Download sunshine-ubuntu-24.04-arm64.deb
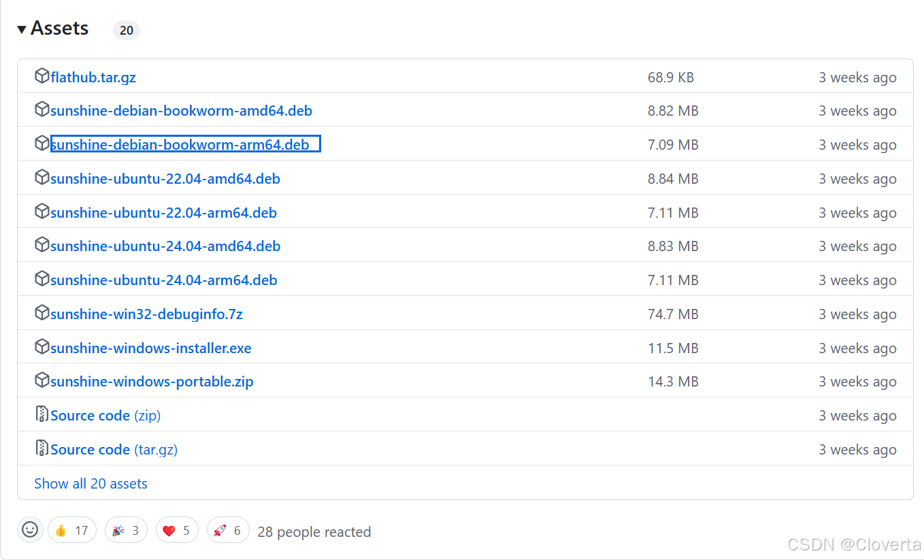Screen dimensions: 924x560 163,280
